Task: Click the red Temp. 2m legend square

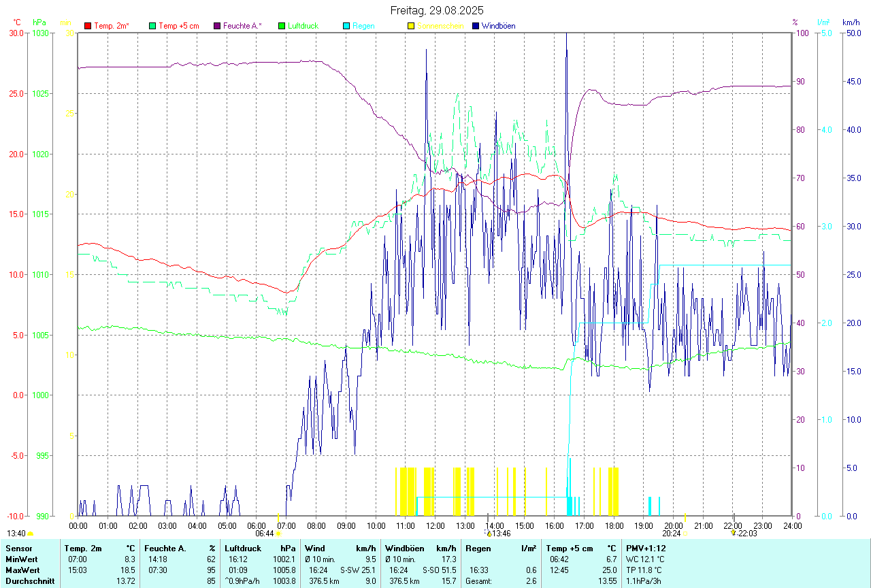Action: coord(88,26)
